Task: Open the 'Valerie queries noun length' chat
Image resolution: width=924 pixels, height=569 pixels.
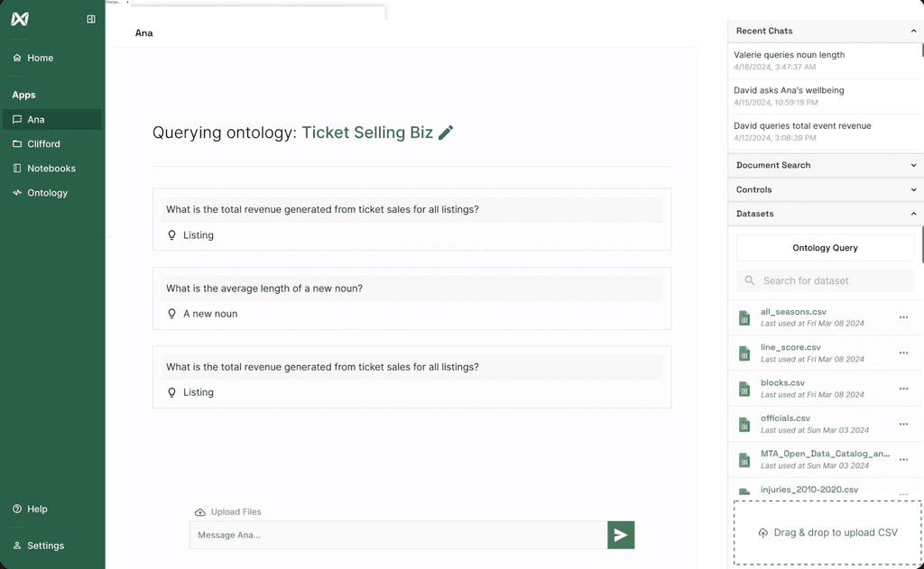Action: (790, 55)
